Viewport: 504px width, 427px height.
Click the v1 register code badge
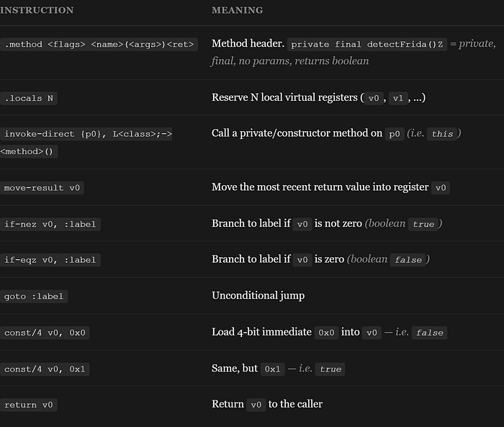pos(398,98)
